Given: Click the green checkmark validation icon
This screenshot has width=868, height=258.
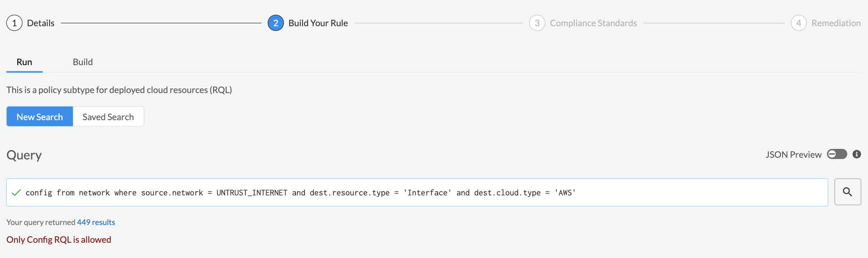Looking at the screenshot, I should (16, 193).
